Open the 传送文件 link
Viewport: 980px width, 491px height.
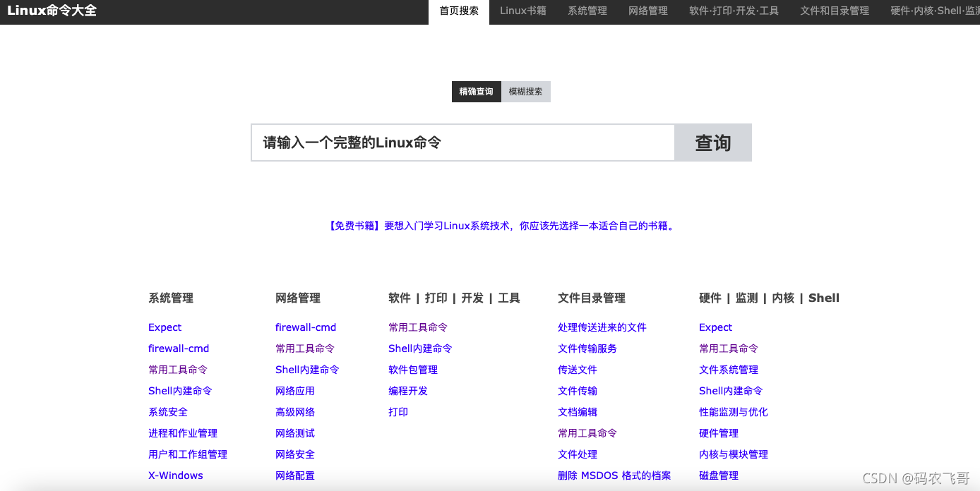pos(578,370)
